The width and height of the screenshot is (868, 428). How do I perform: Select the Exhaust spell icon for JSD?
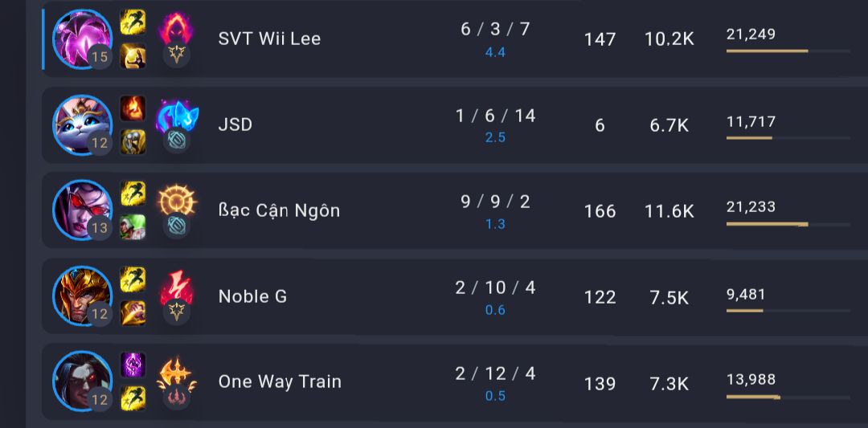click(x=133, y=142)
